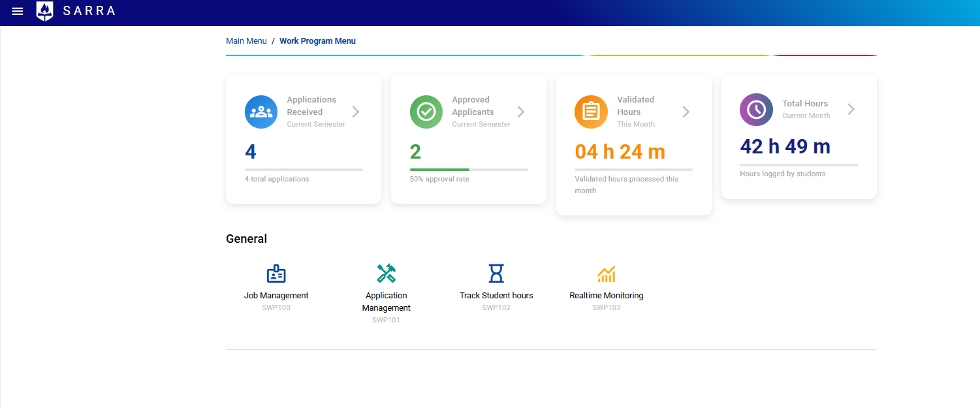Select the SWP103 Realtime Monitoring label
Image resolution: width=980 pixels, height=408 pixels.
click(607, 307)
